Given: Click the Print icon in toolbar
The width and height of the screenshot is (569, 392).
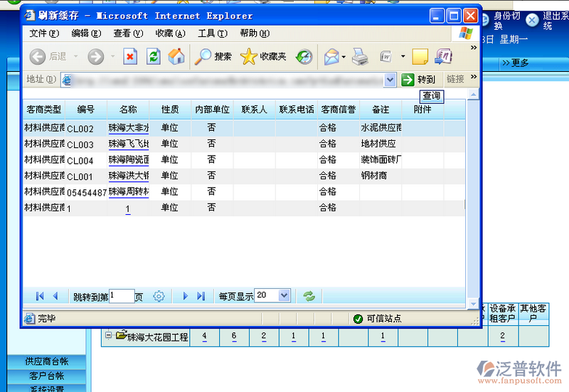Looking at the screenshot, I should (359, 56).
